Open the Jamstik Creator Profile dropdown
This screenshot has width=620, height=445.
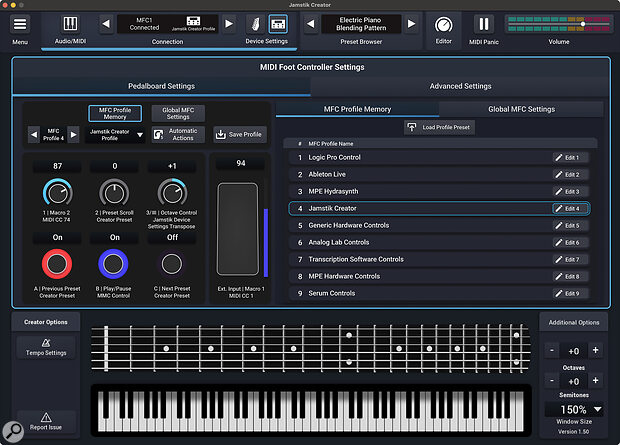point(115,135)
